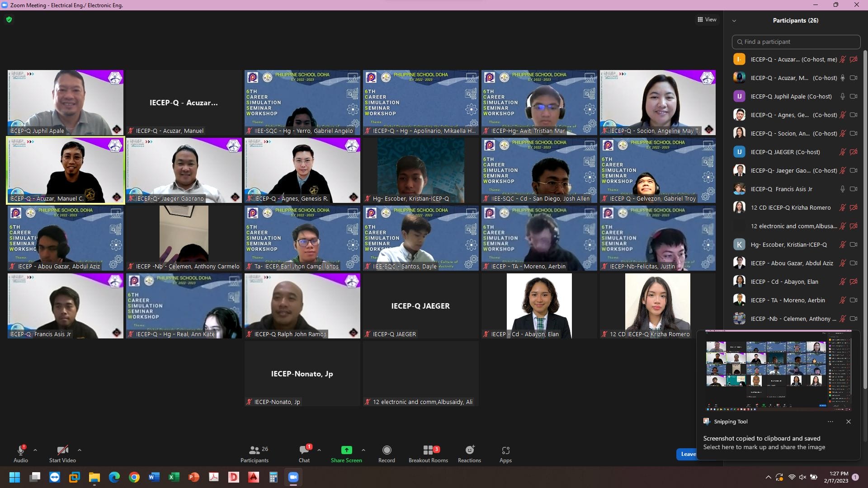Select IECEP - TA - Moreno, Aerbin list row

click(x=796, y=300)
